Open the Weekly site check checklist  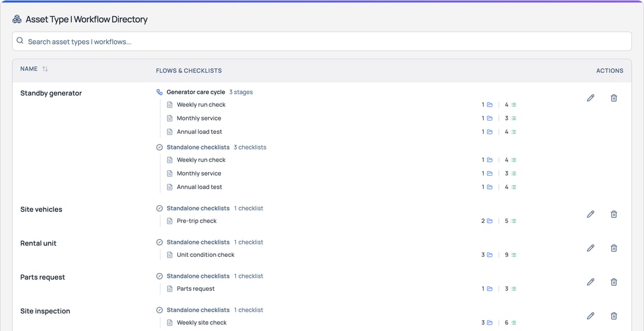coord(202,322)
